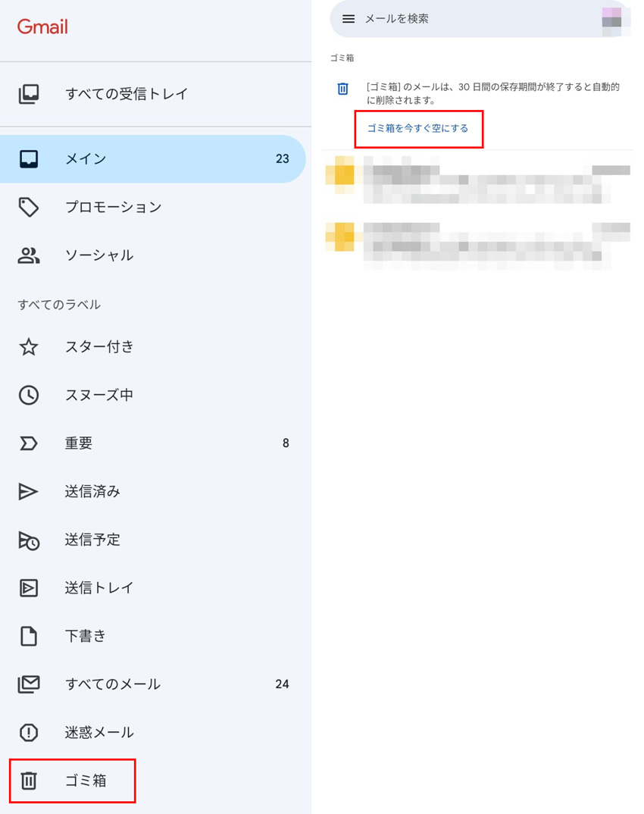The height and width of the screenshot is (814, 644).
Task: Click the 迷惑メール (Spam) warning icon
Action: click(x=29, y=732)
